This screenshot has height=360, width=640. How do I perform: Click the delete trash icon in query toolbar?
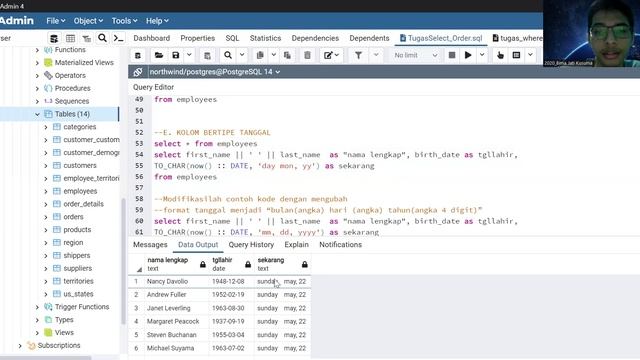coord(307,55)
